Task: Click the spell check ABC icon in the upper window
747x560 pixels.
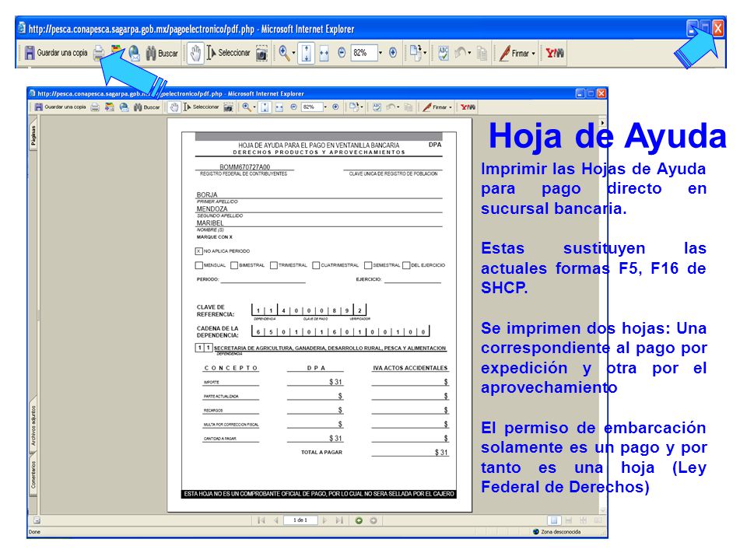Action: click(x=443, y=54)
